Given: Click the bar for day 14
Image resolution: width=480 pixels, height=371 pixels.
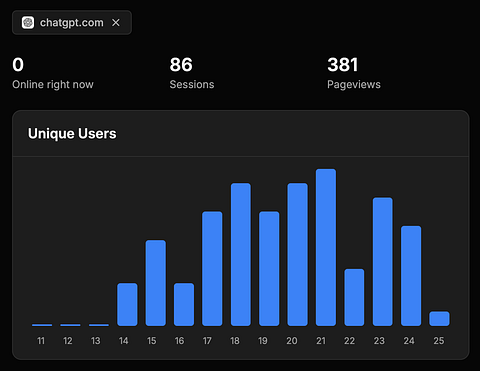Looking at the screenshot, I should click(127, 304).
